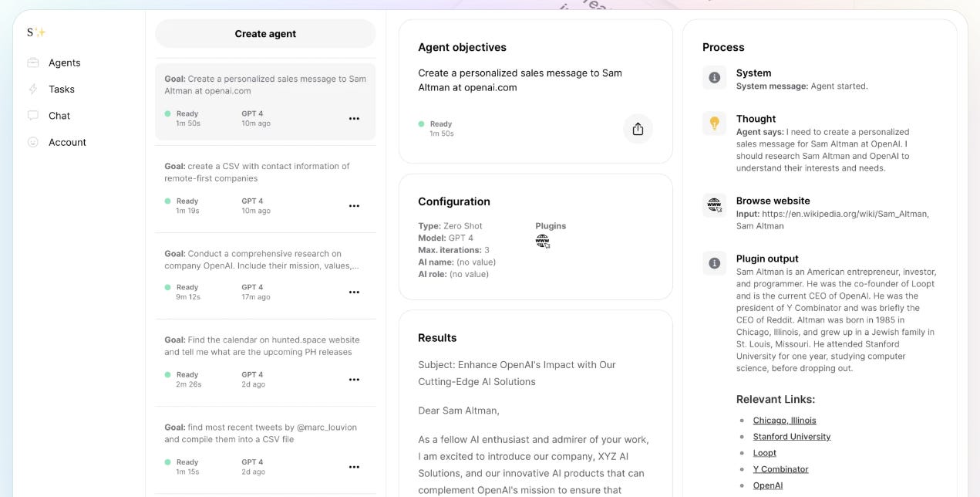Click the share icon in Agent objectives
Image resolution: width=980 pixels, height=497 pixels.
[638, 129]
